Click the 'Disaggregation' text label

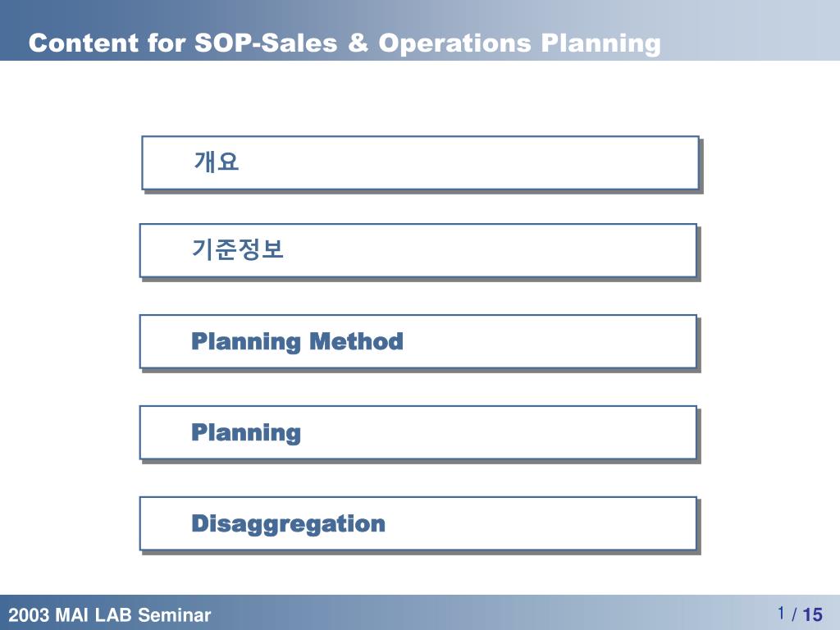pyautogui.click(x=288, y=524)
